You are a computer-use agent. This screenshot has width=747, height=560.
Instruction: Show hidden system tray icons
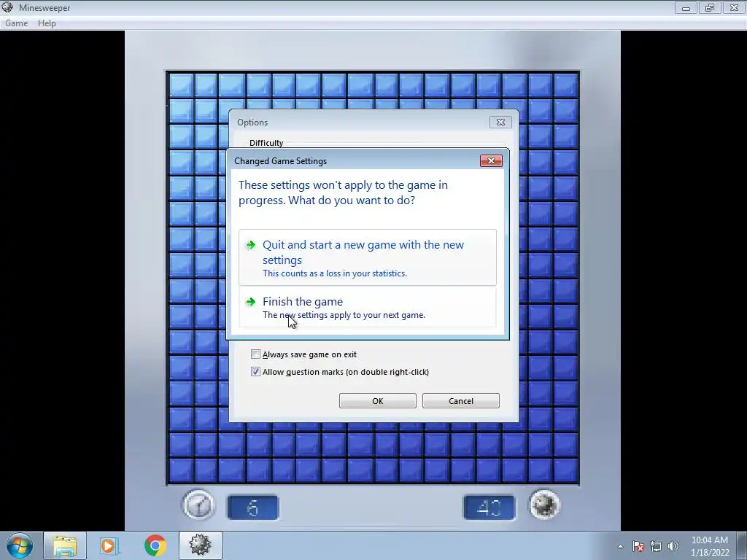tap(620, 546)
